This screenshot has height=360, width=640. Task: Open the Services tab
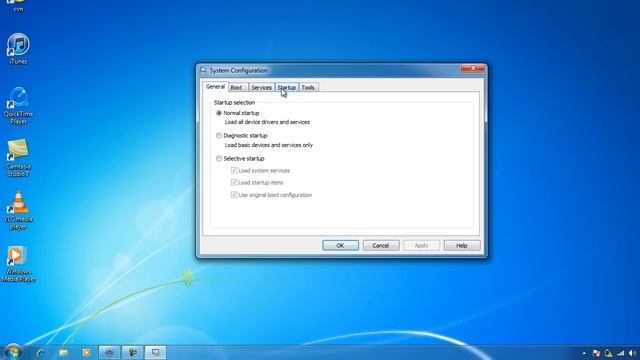(x=261, y=87)
